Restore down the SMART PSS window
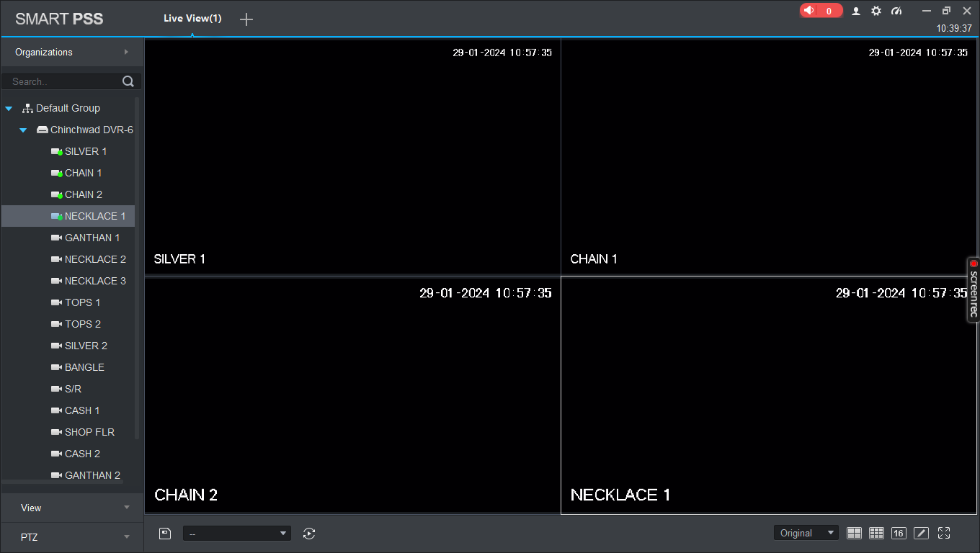The height and width of the screenshot is (553, 980). (946, 11)
